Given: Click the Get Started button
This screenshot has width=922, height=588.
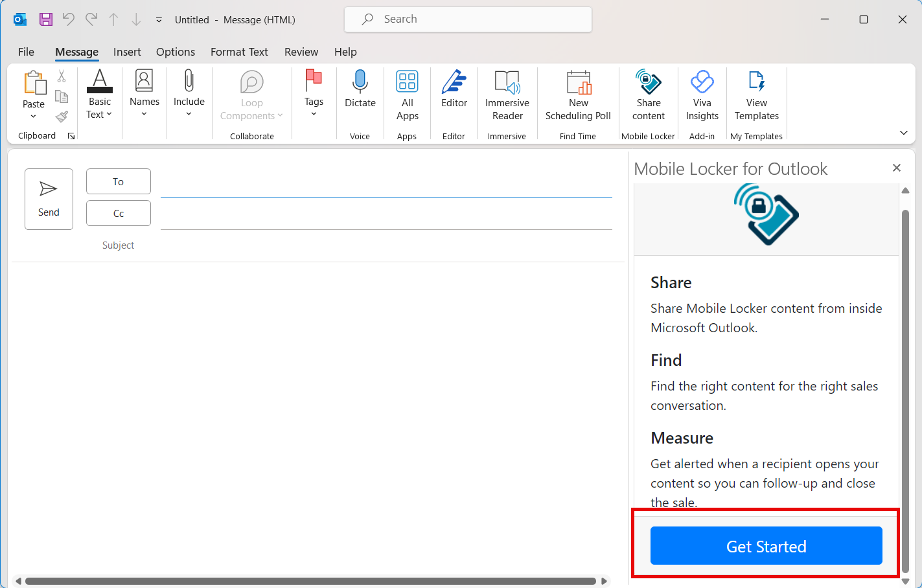Looking at the screenshot, I should point(766,546).
